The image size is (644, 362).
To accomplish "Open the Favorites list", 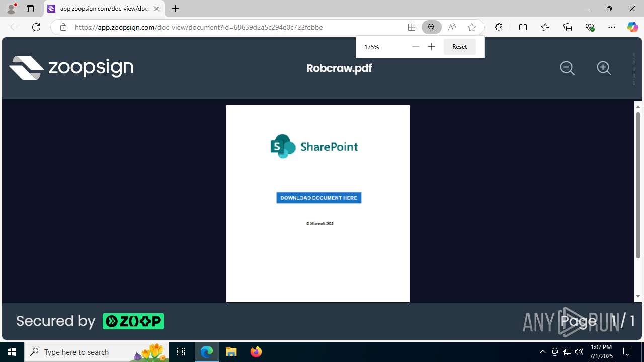I will [x=545, y=27].
